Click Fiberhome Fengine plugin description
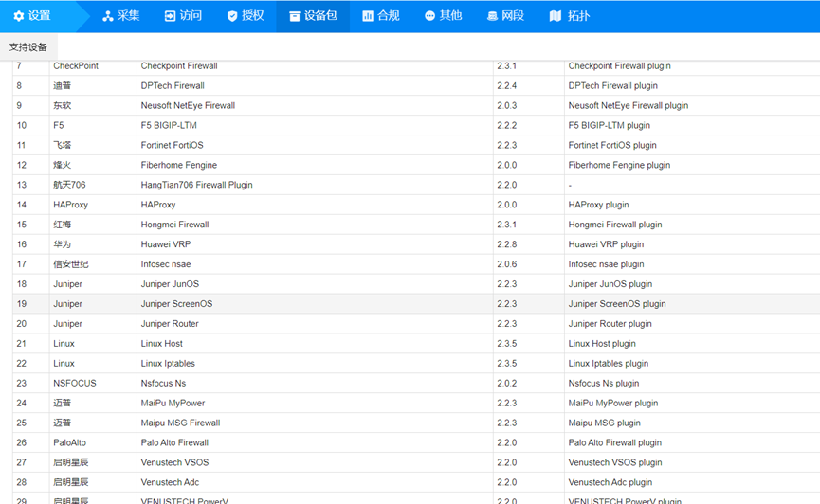Viewport: 820px width, 504px height. tap(619, 165)
